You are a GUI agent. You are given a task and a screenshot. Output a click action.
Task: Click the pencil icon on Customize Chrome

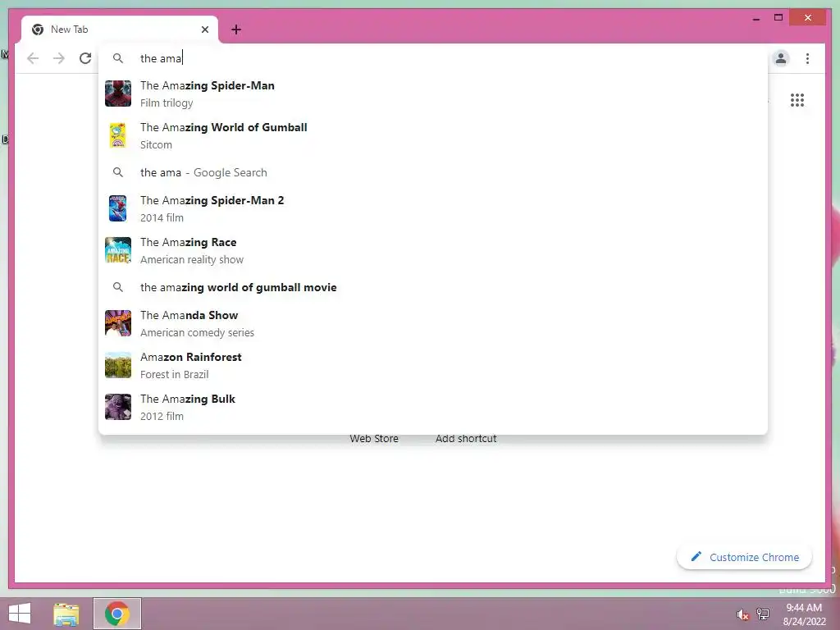tap(696, 557)
